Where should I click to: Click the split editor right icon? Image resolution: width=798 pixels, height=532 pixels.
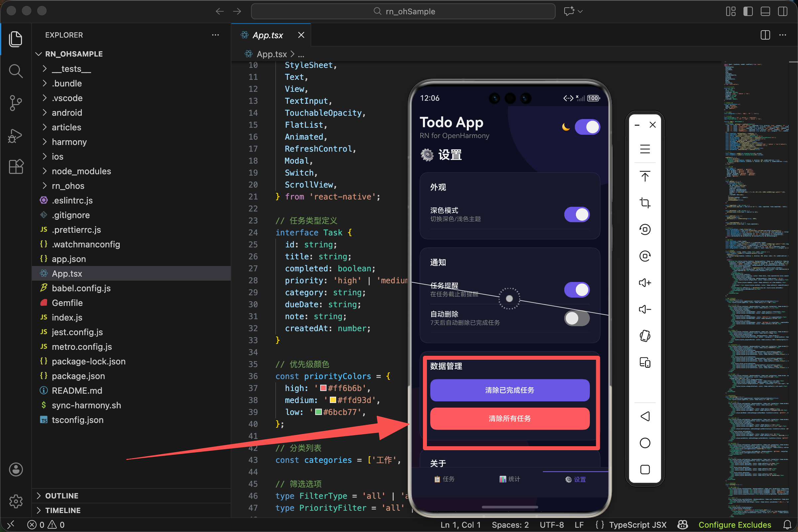765,35
